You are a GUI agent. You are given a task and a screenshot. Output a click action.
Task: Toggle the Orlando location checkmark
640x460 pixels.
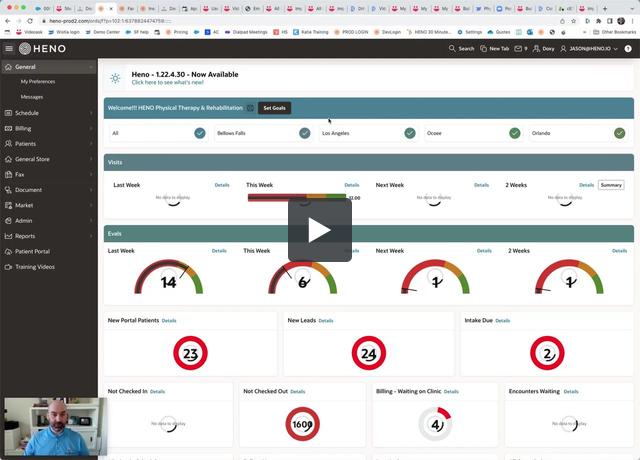point(620,133)
